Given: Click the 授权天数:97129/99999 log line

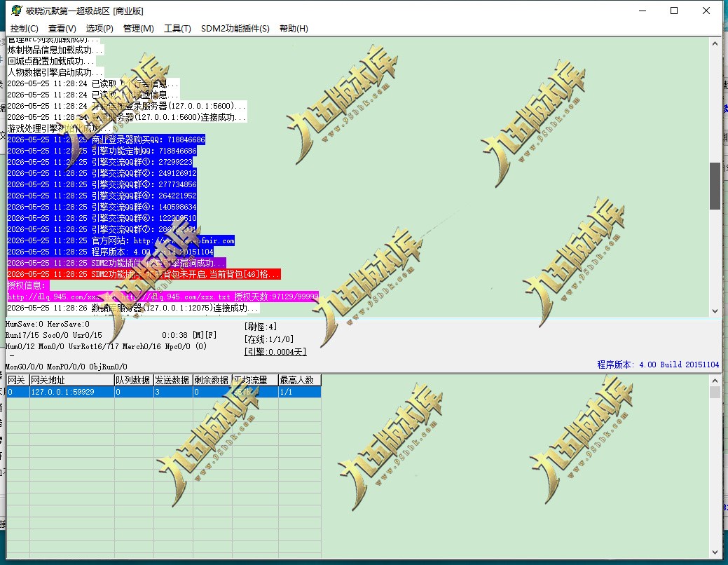Looking at the screenshot, I should [163, 297].
